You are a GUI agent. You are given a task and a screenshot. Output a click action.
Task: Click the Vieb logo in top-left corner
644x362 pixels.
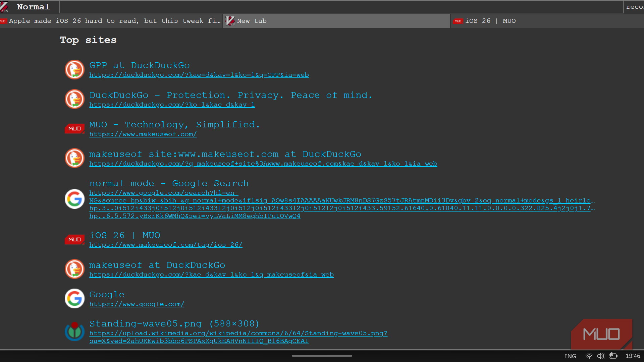point(5,7)
